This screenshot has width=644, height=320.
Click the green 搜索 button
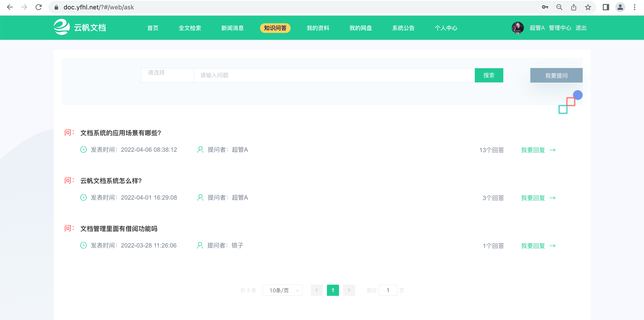pos(489,75)
